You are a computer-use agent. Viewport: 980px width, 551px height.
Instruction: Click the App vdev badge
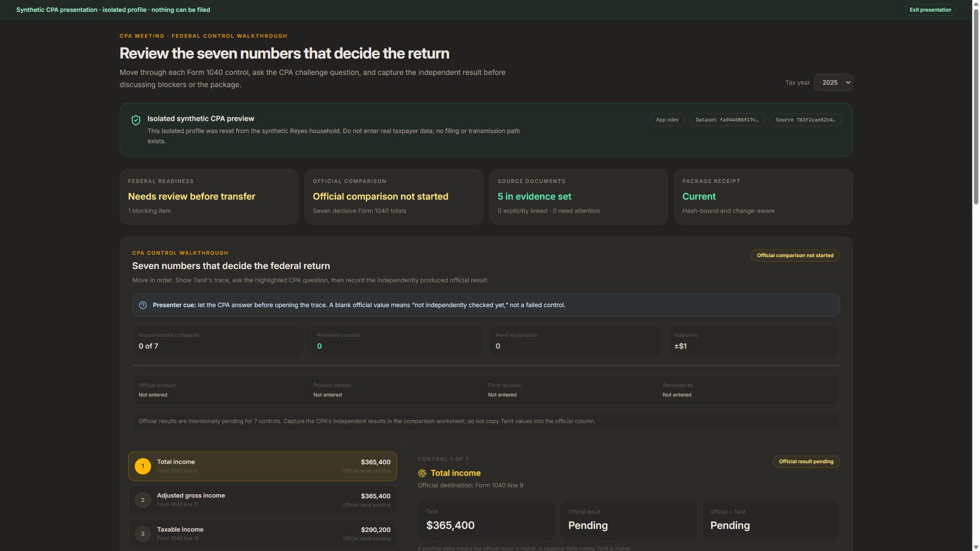pyautogui.click(x=667, y=120)
